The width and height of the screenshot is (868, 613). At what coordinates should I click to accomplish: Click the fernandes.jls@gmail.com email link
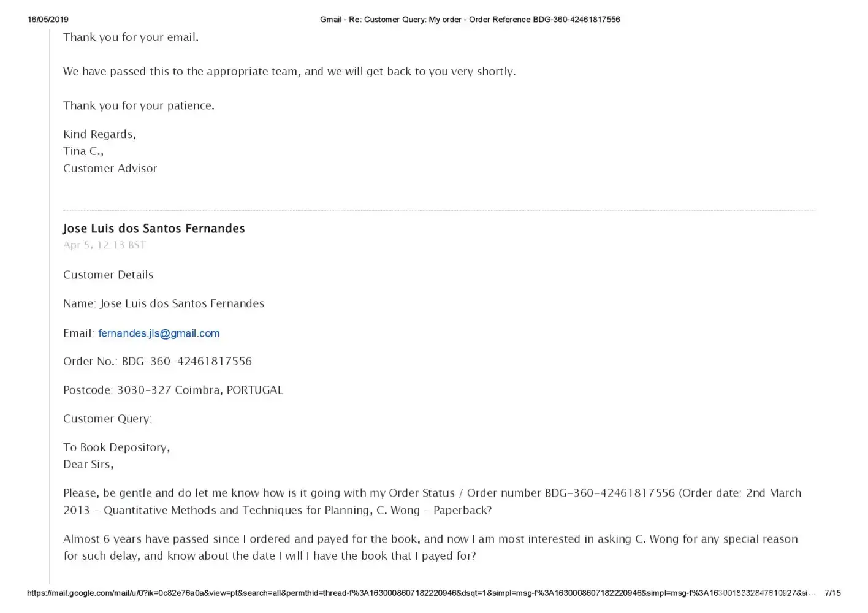pyautogui.click(x=159, y=333)
